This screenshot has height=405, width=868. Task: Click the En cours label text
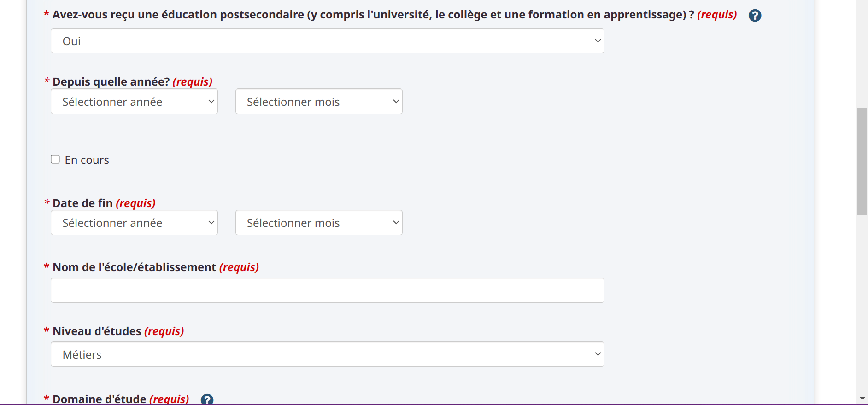(x=87, y=160)
